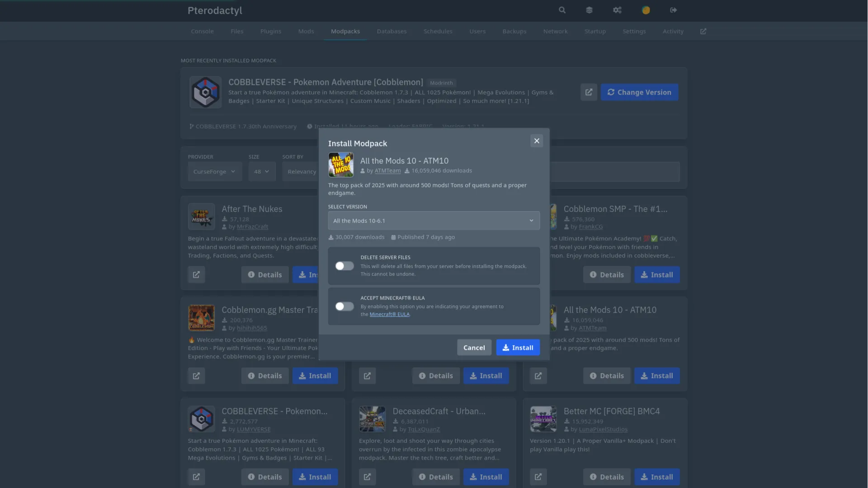Viewport: 868px width, 488px height.
Task: Open the servers stack icon in header
Action: click(x=589, y=10)
